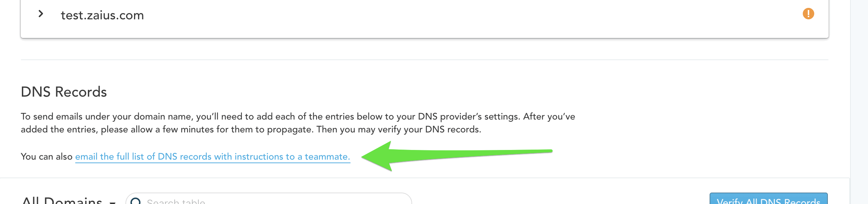
Task: Click the magnifier icon in the search box
Action: click(136, 201)
